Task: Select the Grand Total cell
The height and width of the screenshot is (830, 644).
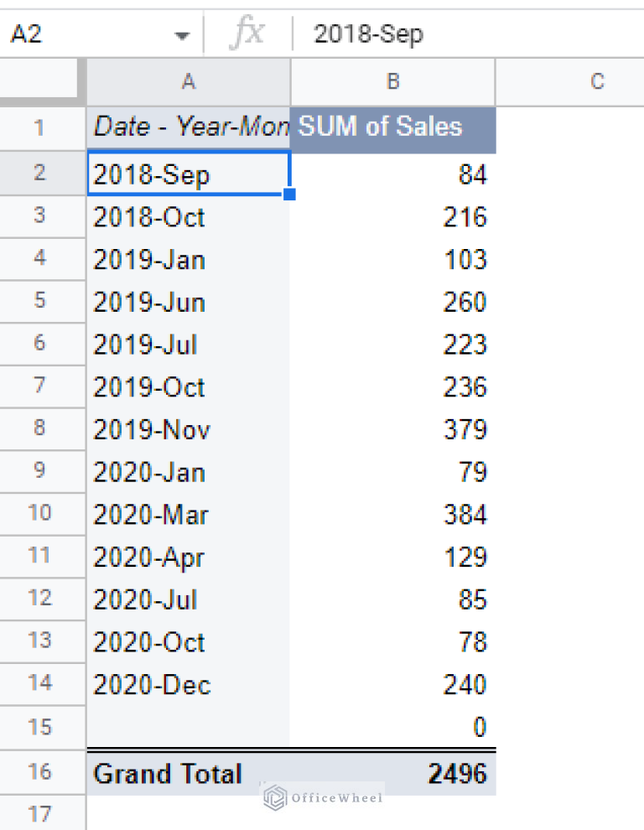Action: click(x=168, y=773)
